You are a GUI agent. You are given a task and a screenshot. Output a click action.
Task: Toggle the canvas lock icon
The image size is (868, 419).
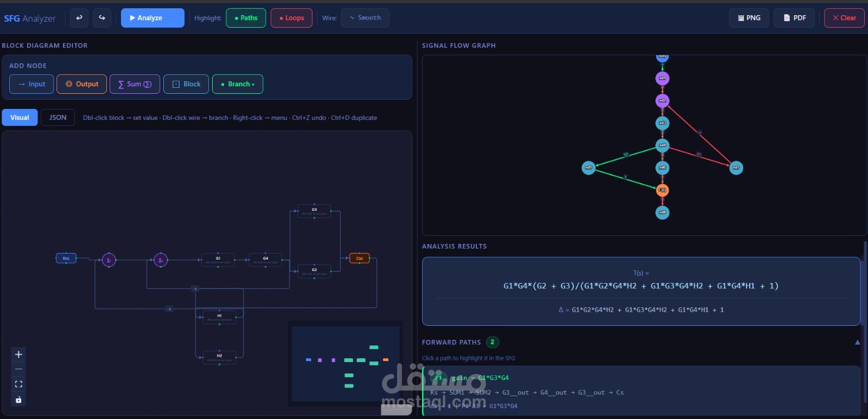pyautogui.click(x=18, y=399)
